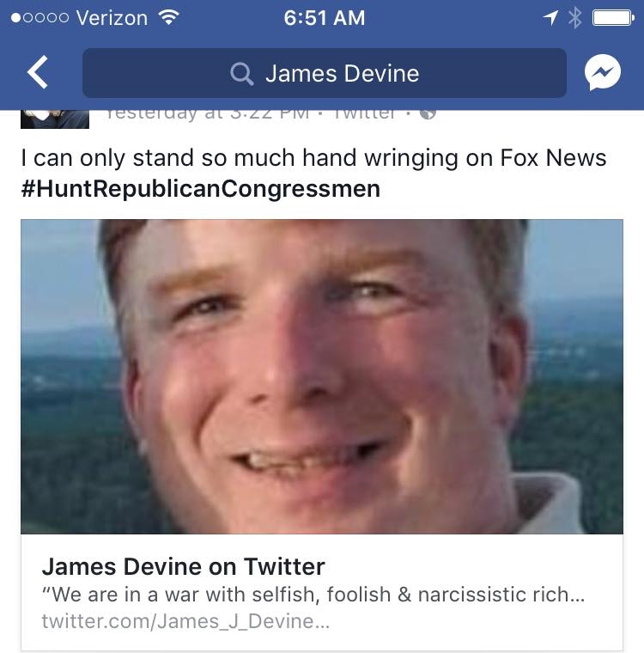Screen dimensions: 644x653
Task: Tap the Bluetooth status icon
Action: pos(575,18)
